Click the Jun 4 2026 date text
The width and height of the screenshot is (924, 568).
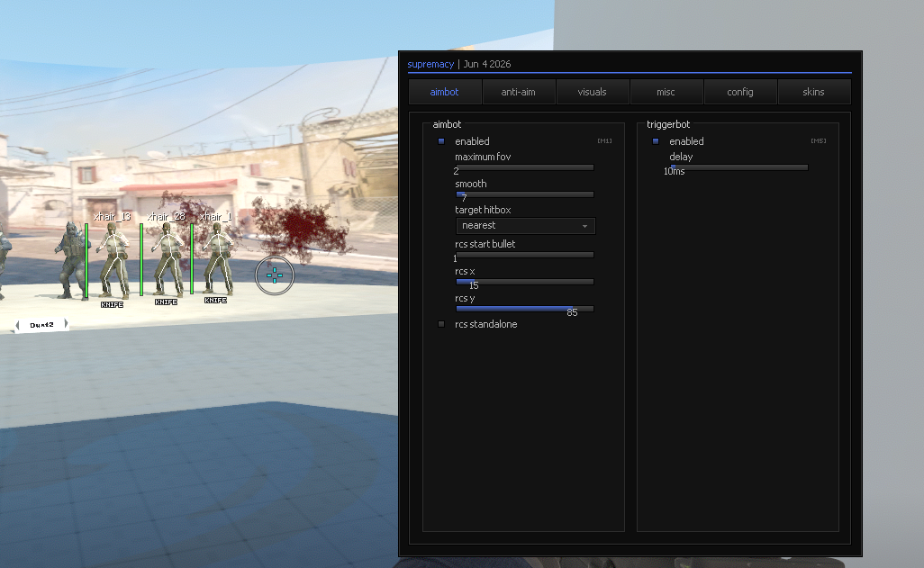coord(487,64)
